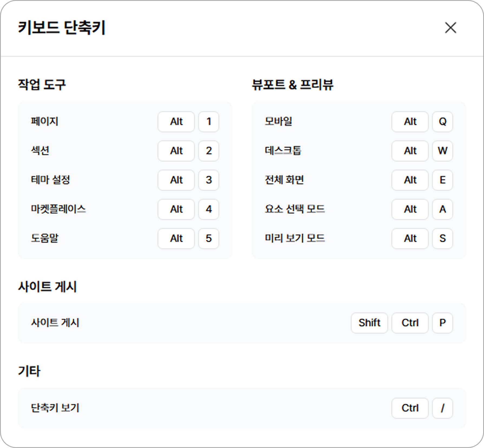Click the A key for 요소 선택 모드

(442, 209)
